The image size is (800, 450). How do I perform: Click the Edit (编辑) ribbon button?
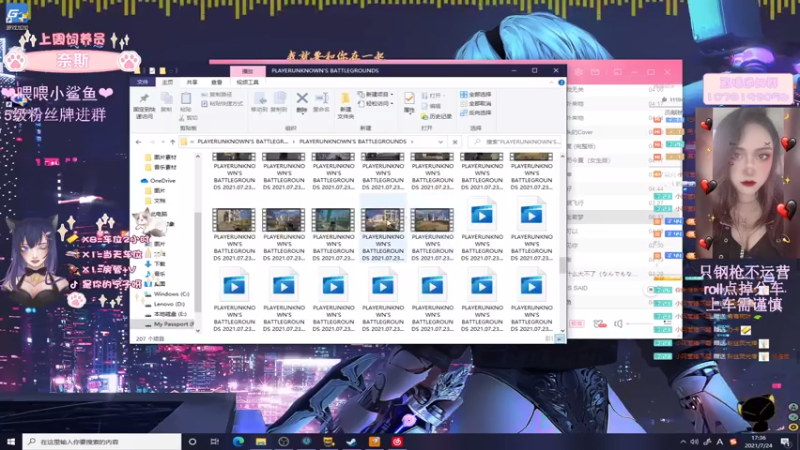click(x=431, y=106)
